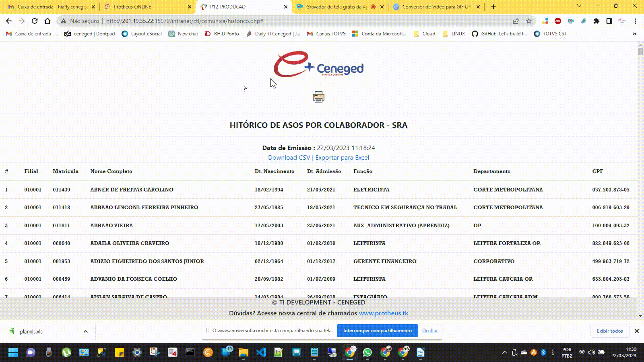Launch Visual Studio Code from taskbar
644x362 pixels.
(x=261, y=353)
